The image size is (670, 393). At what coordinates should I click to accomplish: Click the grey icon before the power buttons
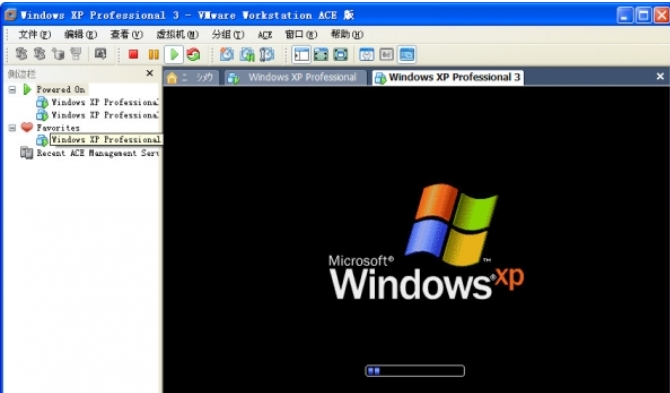pyautogui.click(x=100, y=54)
